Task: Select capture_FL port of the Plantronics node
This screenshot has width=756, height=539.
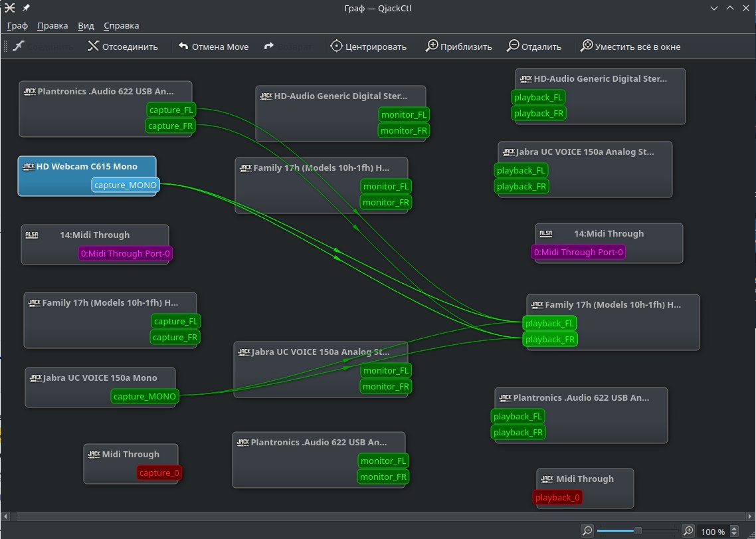Action: pos(171,110)
